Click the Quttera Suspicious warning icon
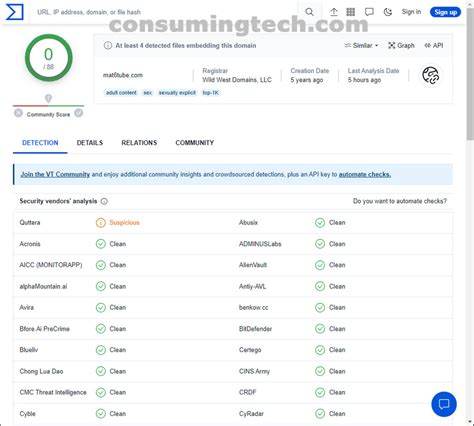This screenshot has width=474, height=426. click(101, 223)
